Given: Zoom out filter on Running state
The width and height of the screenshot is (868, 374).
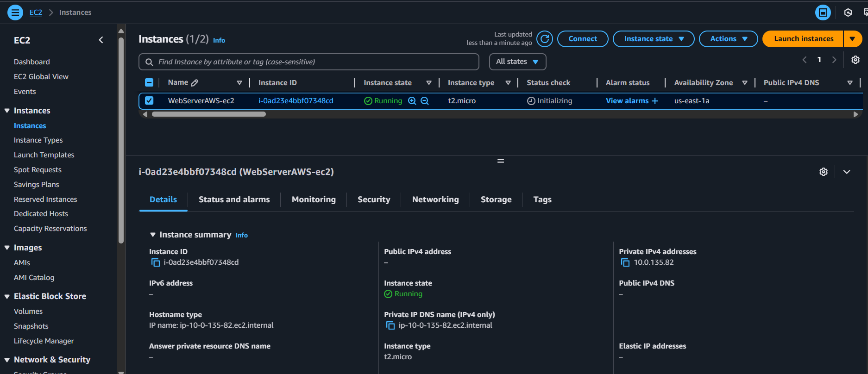Looking at the screenshot, I should pos(424,101).
